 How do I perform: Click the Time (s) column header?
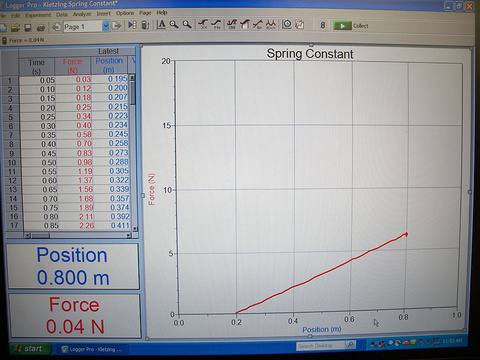(x=36, y=67)
